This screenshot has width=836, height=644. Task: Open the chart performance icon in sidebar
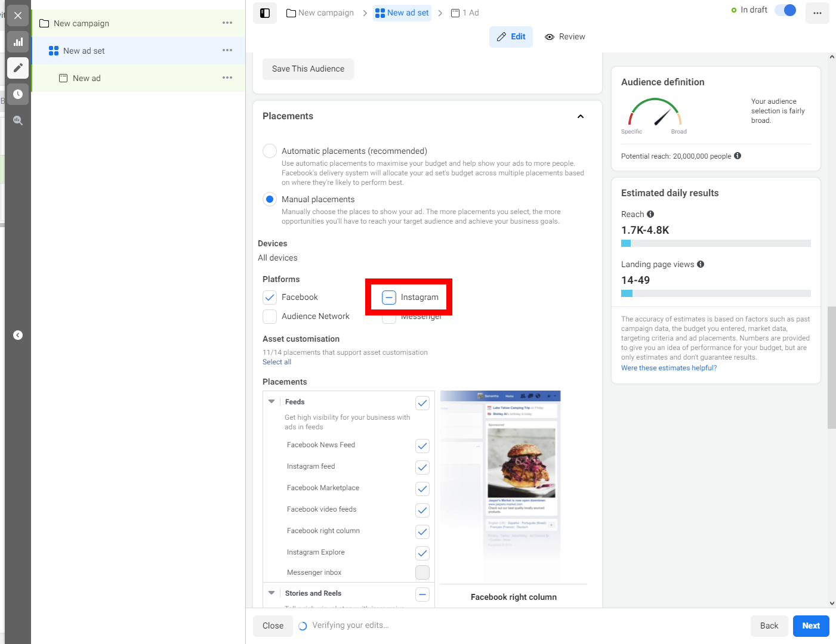(x=18, y=42)
